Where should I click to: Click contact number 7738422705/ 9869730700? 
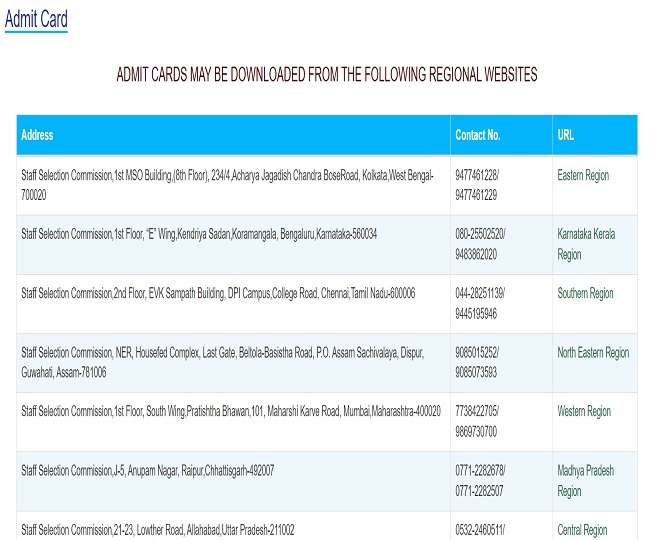477,421
